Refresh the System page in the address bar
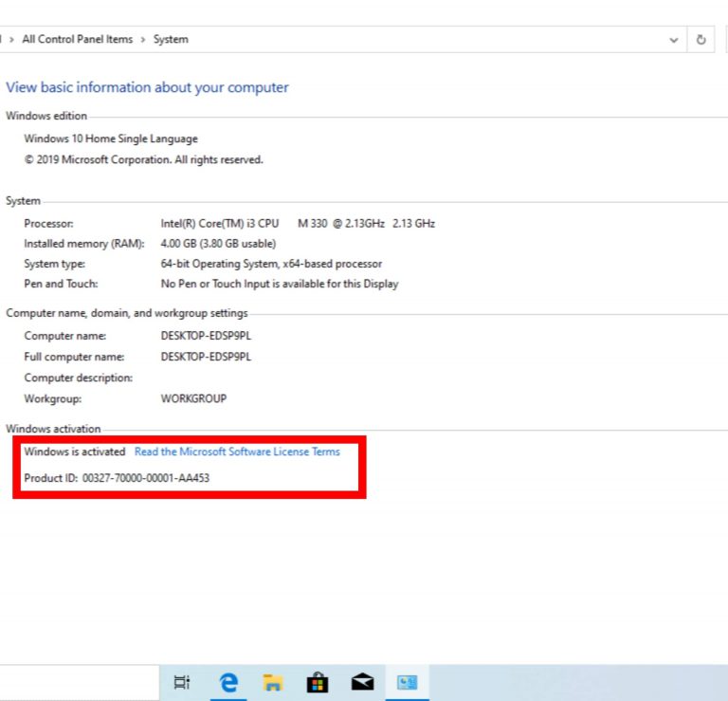The width and height of the screenshot is (728, 701). click(x=701, y=40)
